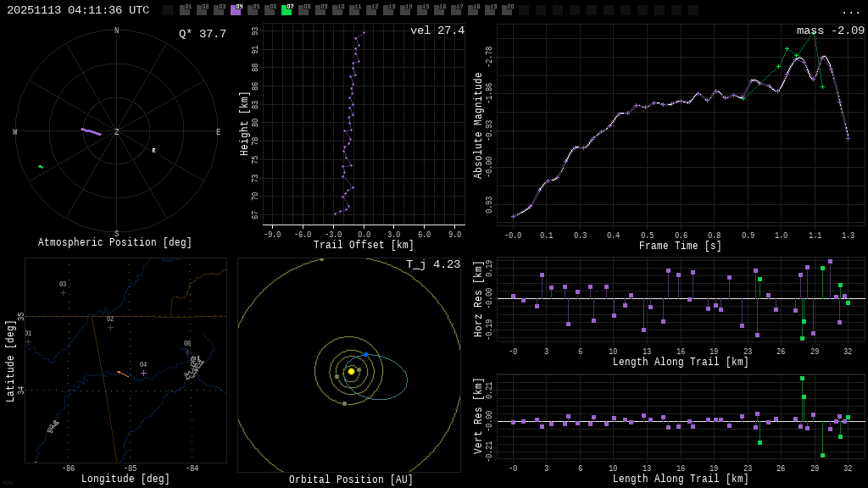The width and height of the screenshot is (868, 488).
Task: Toggle the purple station 04 box in top bar
Action: click(236, 10)
